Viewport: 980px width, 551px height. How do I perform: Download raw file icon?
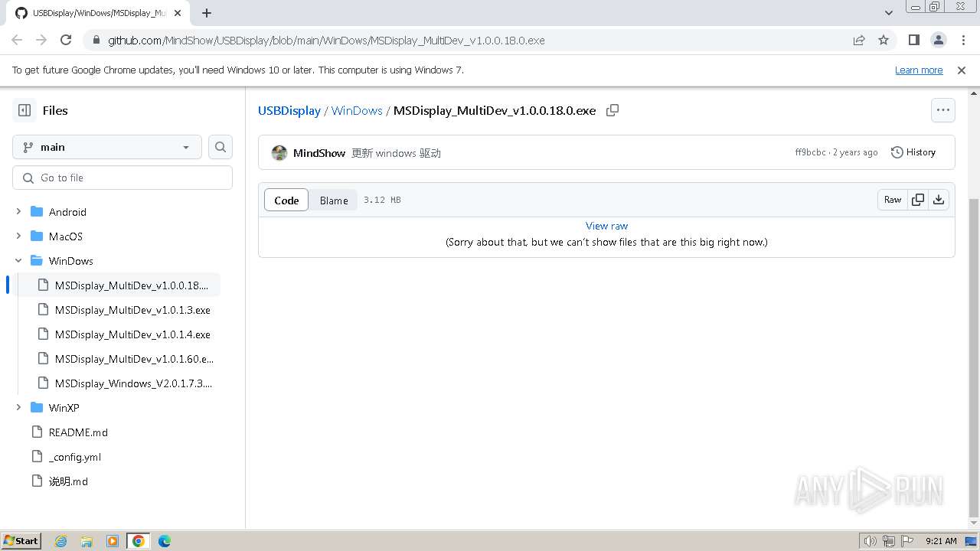(x=939, y=200)
